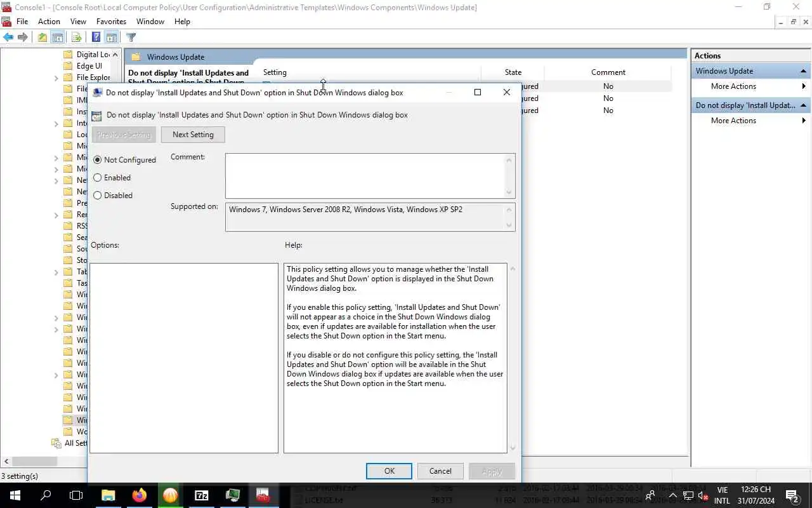
Task: Select the Enabled radio button
Action: (x=97, y=178)
